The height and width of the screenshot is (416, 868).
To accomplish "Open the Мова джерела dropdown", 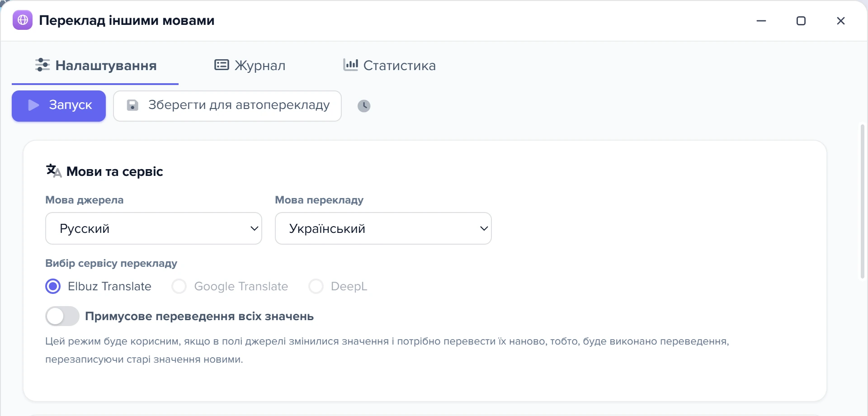I will click(154, 228).
